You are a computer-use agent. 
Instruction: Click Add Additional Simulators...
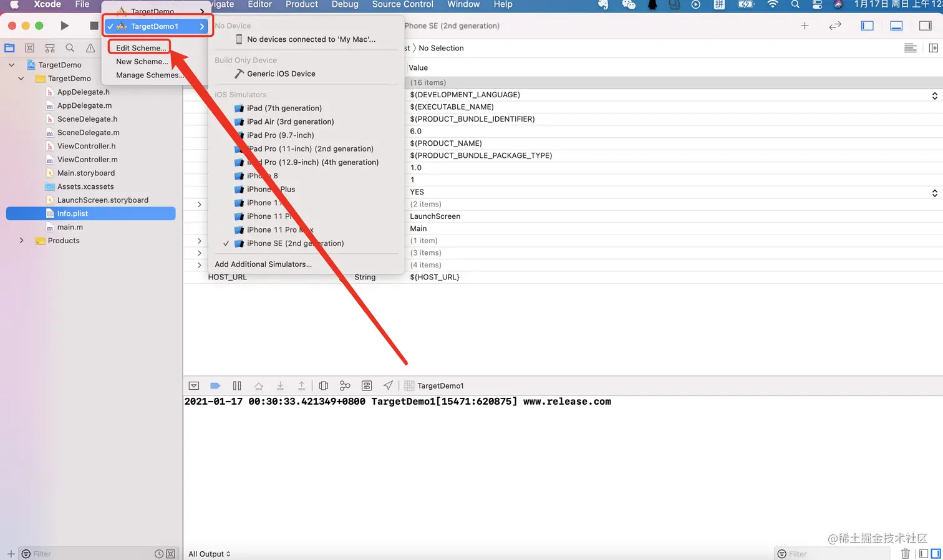(263, 264)
